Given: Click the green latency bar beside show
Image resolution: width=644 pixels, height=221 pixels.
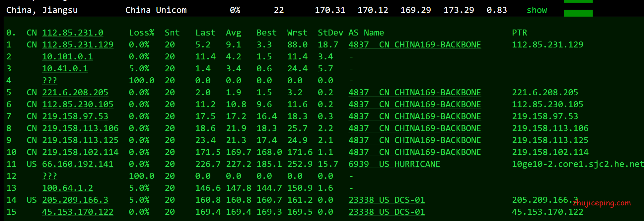Looking at the screenshot, I should [578, 13].
